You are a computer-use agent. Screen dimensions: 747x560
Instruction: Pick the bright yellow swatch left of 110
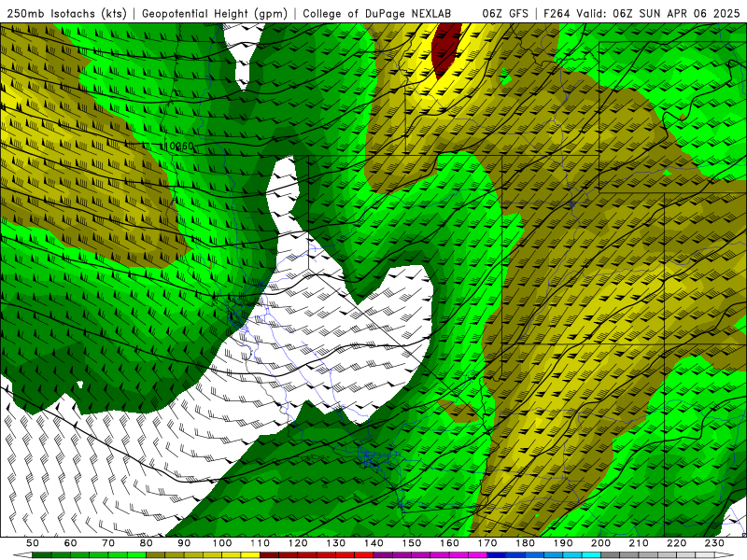[250, 555]
